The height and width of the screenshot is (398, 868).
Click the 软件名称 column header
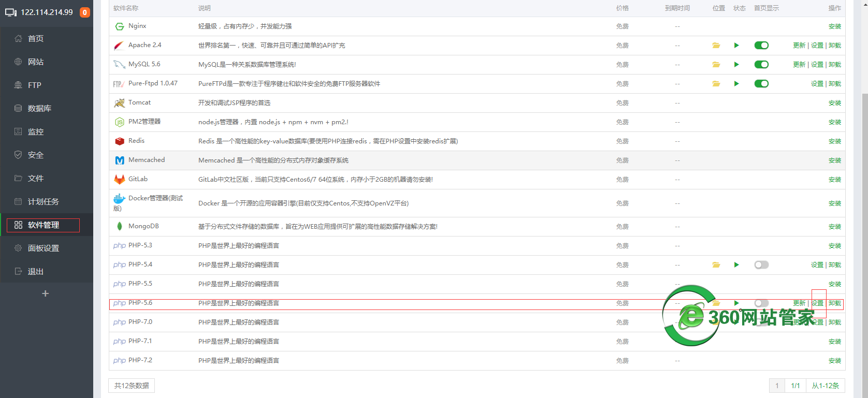126,8
